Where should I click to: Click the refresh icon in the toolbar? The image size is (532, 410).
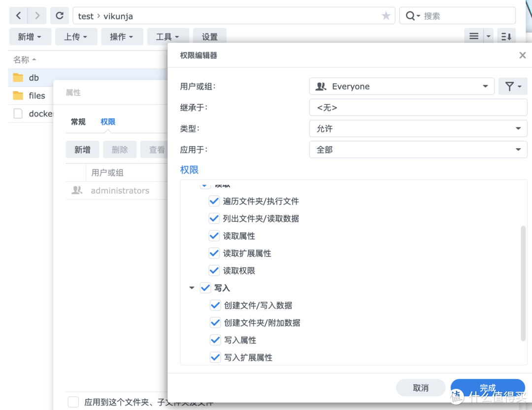pos(59,15)
